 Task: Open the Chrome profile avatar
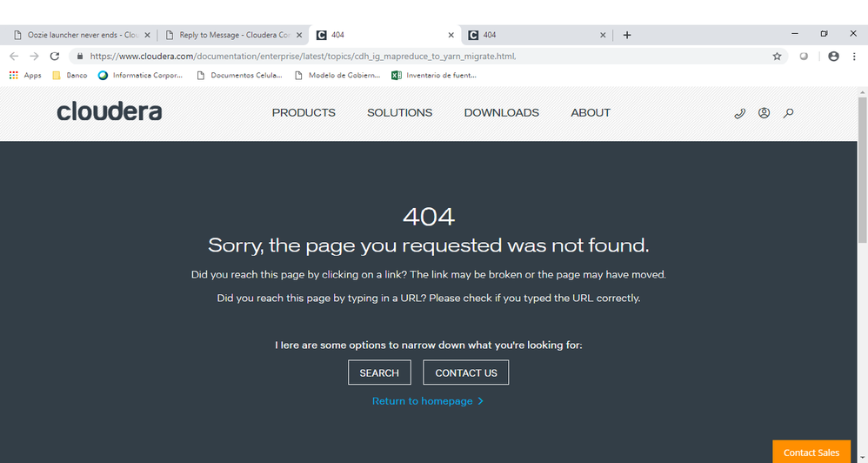[833, 56]
